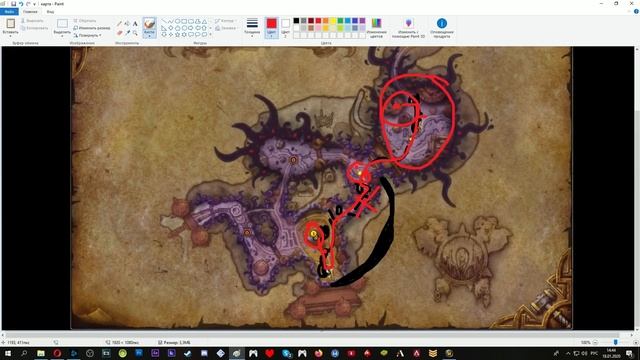Switch to the View (Вид) ribbon tab
This screenshot has width=640, height=360.
(50, 12)
